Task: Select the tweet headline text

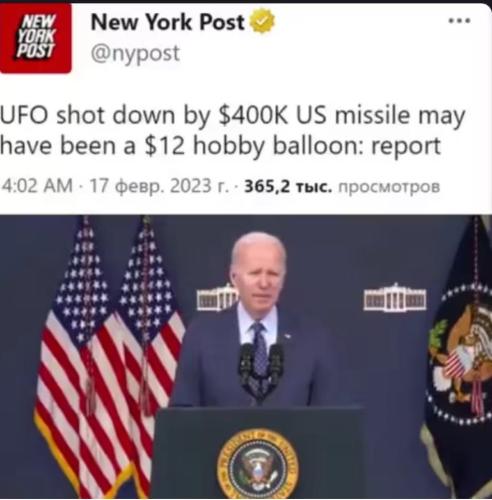Action: (x=232, y=130)
